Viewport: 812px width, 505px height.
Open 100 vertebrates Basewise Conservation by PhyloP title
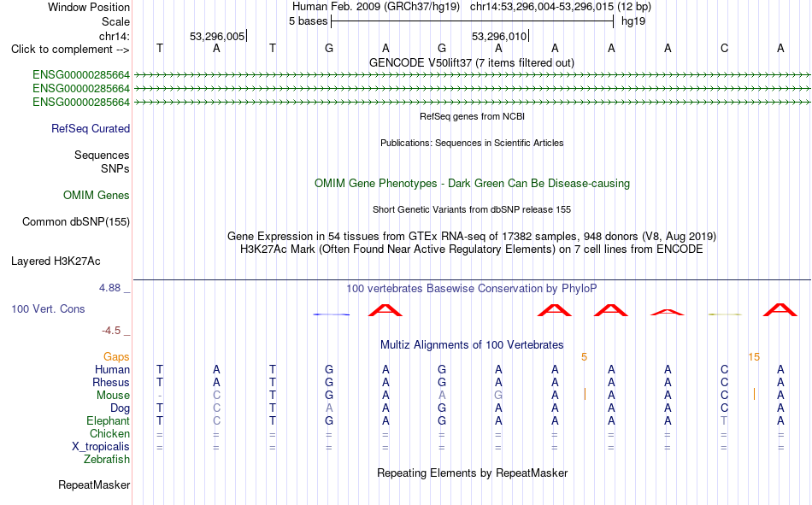(x=472, y=289)
